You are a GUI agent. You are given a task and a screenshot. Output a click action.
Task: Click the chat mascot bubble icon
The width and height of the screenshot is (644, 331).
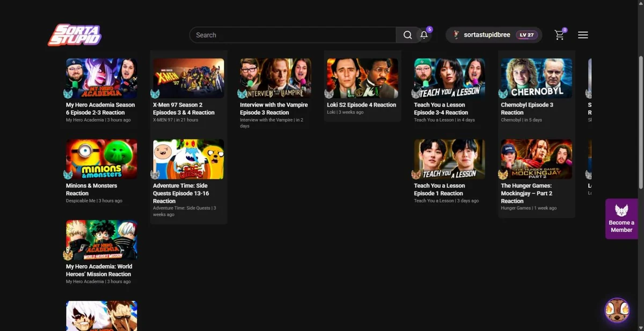coord(617,310)
